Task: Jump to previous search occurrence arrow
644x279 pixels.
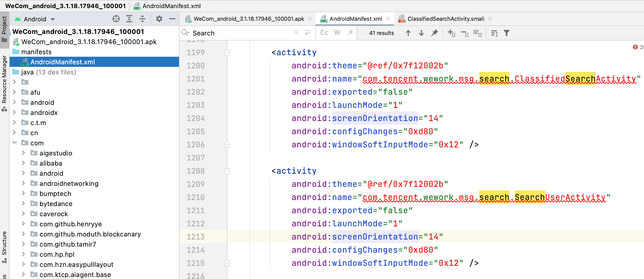Action: 408,33
